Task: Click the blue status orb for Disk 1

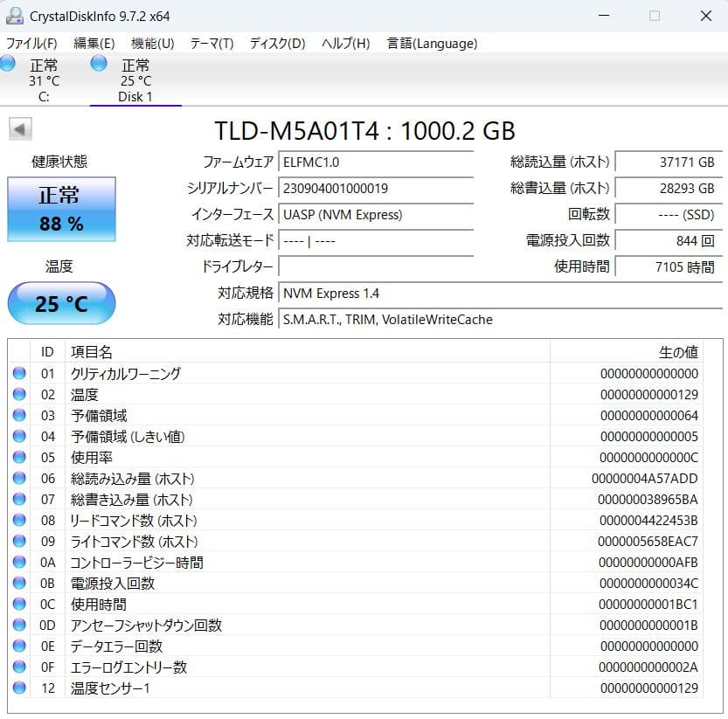Action: [99, 64]
